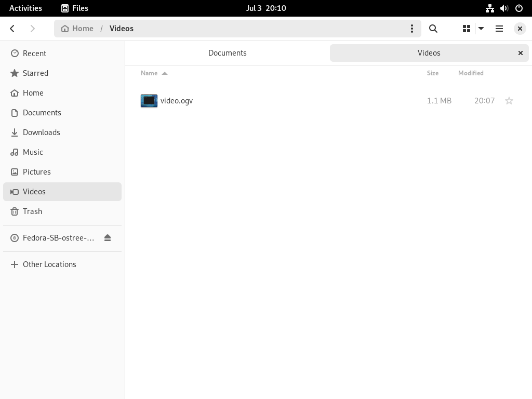Expand the view options dropdown arrow

tap(481, 29)
